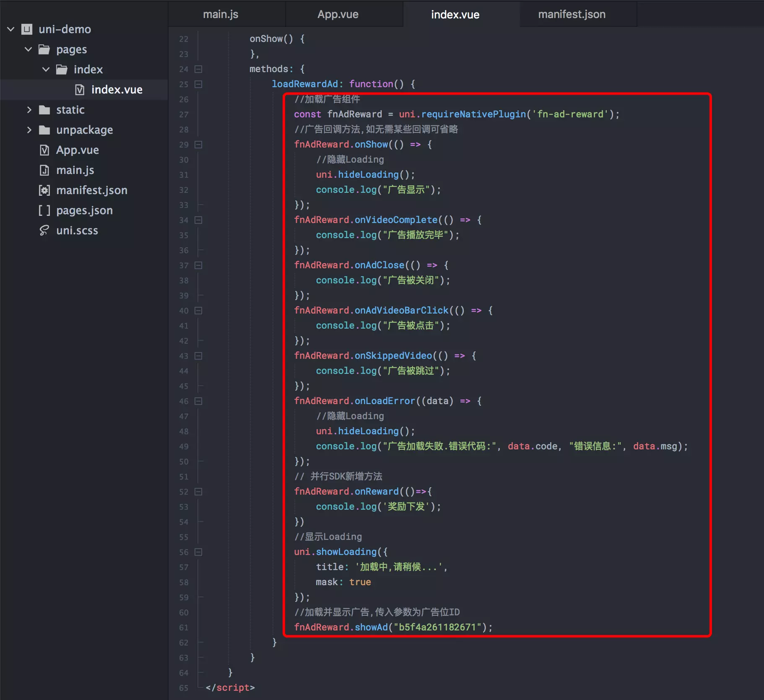
Task: Click the pages folder icon
Action: (44, 49)
